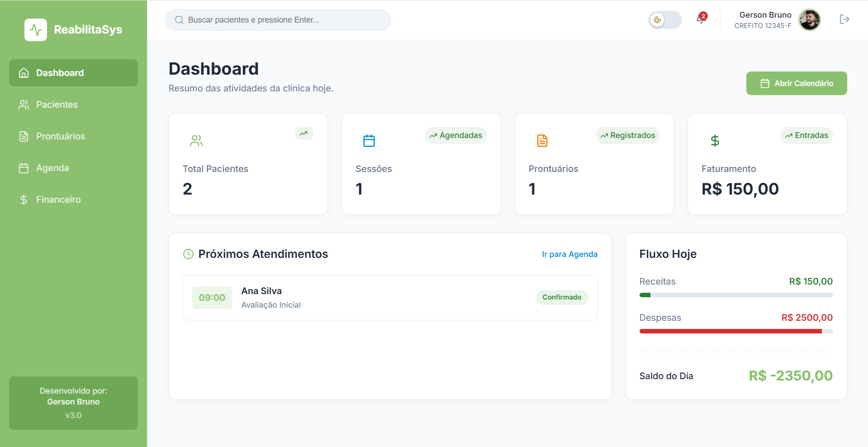Screen dimensions: 868x447
Task: Click the orange Prontuários document icon
Action: (542, 141)
